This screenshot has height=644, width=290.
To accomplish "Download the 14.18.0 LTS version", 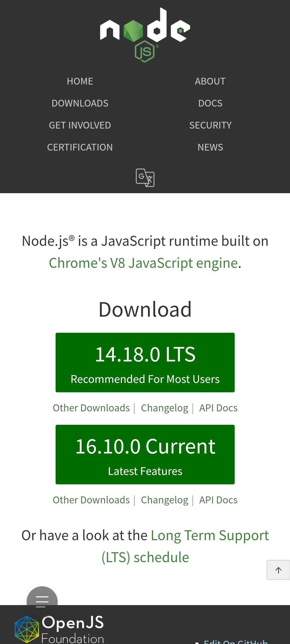I will [x=145, y=363].
